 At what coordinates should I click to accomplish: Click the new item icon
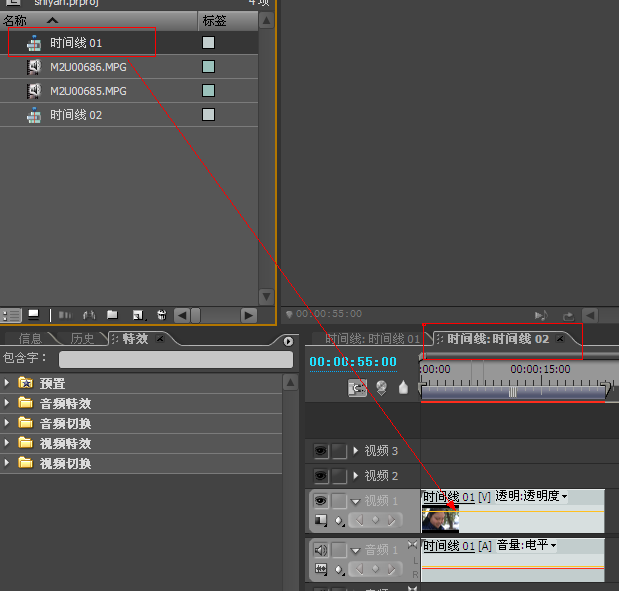tap(138, 315)
